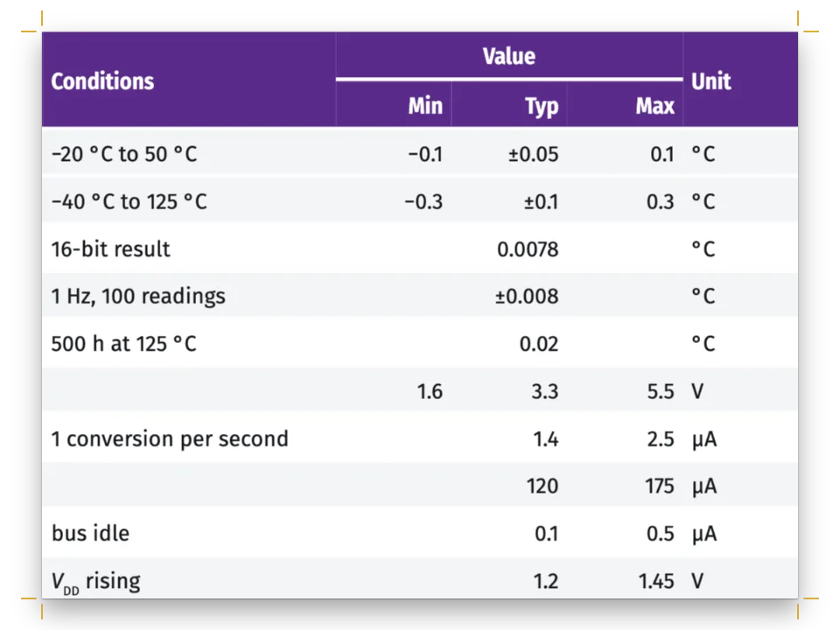Image resolution: width=840 pixels, height=630 pixels.
Task: Click the maximum value 5.5
Action: 661,392
